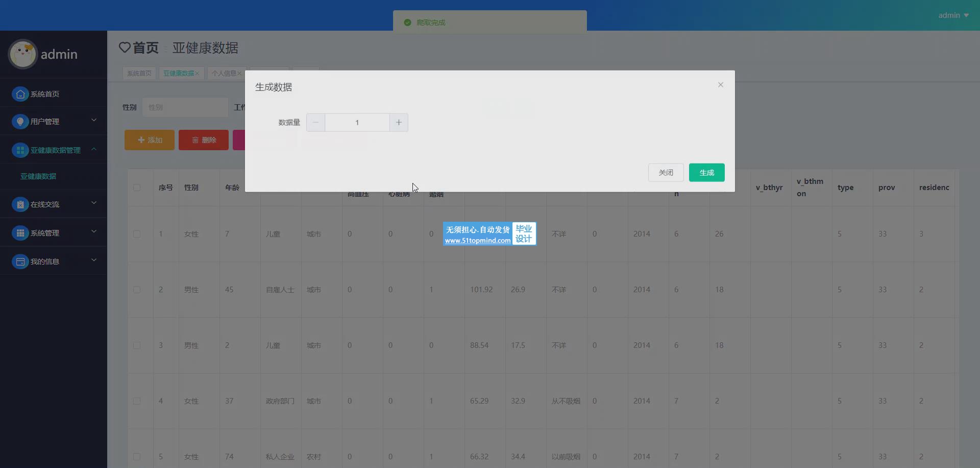Close the 个人信息 tab with its X
This screenshot has height=468, width=980.
[x=239, y=74]
